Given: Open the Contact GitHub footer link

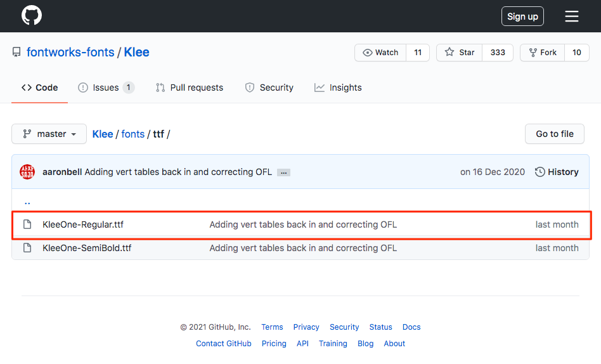Looking at the screenshot, I should point(223,344).
